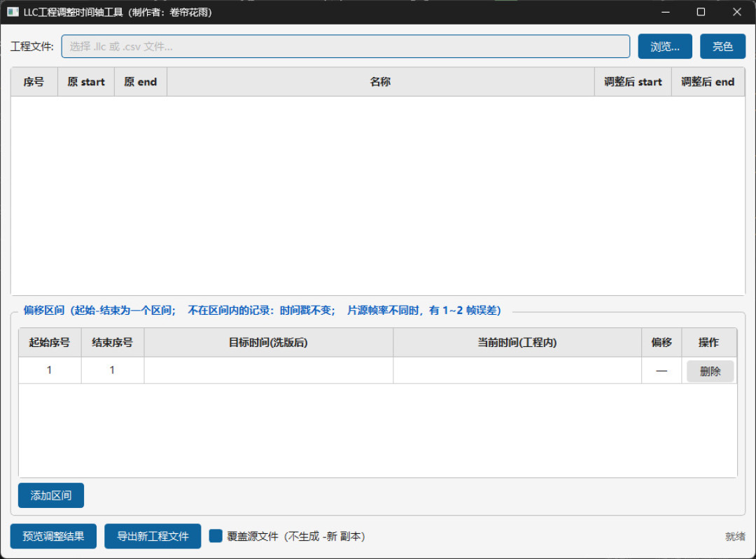This screenshot has height=559, width=756.
Task: Toggle the 覆盖源文件 checkbox
Action: [216, 536]
